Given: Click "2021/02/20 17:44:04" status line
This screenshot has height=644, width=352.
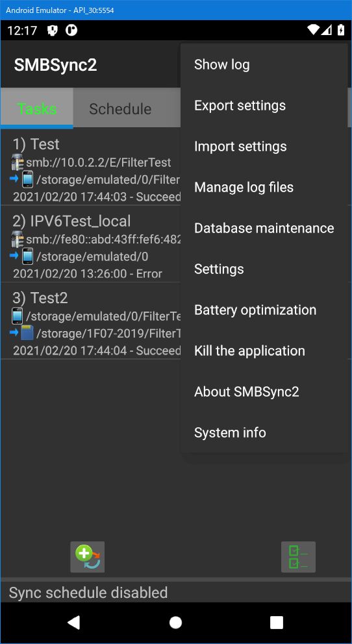Looking at the screenshot, I should (x=97, y=351).
